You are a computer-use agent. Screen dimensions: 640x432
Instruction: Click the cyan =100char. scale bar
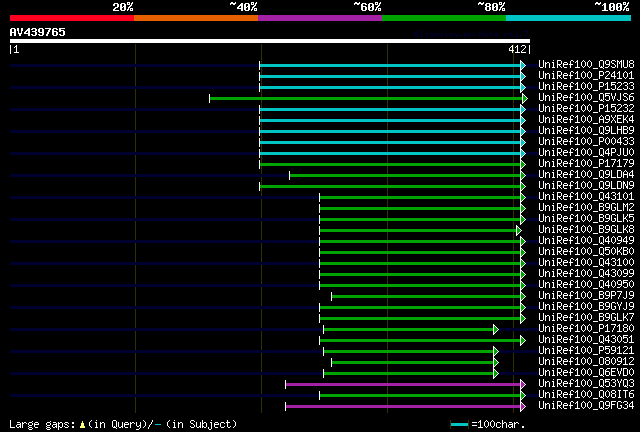point(460,425)
